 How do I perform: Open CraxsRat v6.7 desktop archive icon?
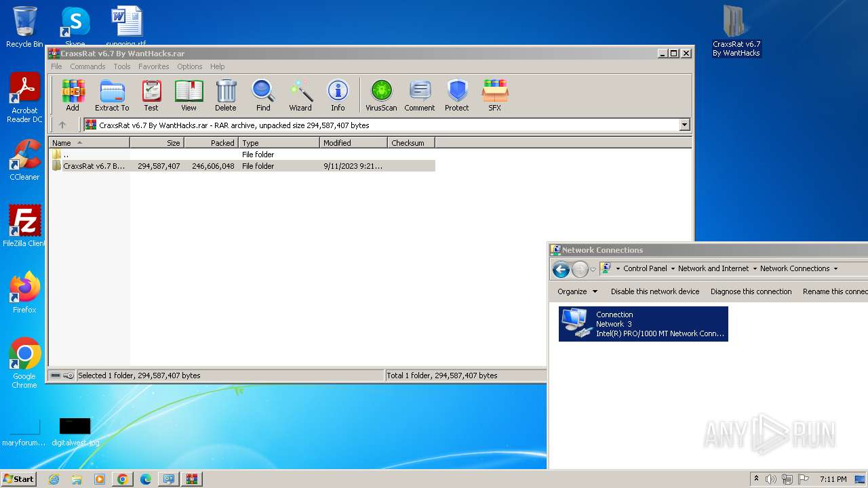pos(736,31)
